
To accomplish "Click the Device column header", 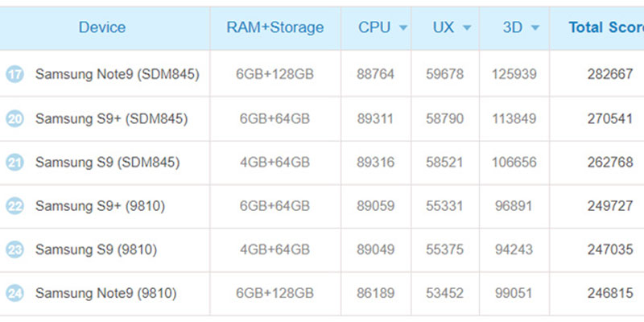I will 102,27.
